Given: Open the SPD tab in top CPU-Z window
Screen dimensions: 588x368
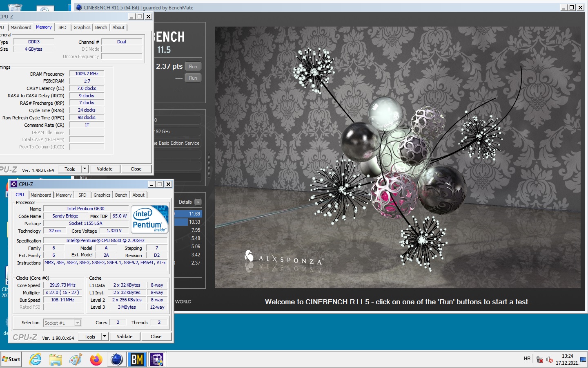Looking at the screenshot, I should click(x=62, y=27).
